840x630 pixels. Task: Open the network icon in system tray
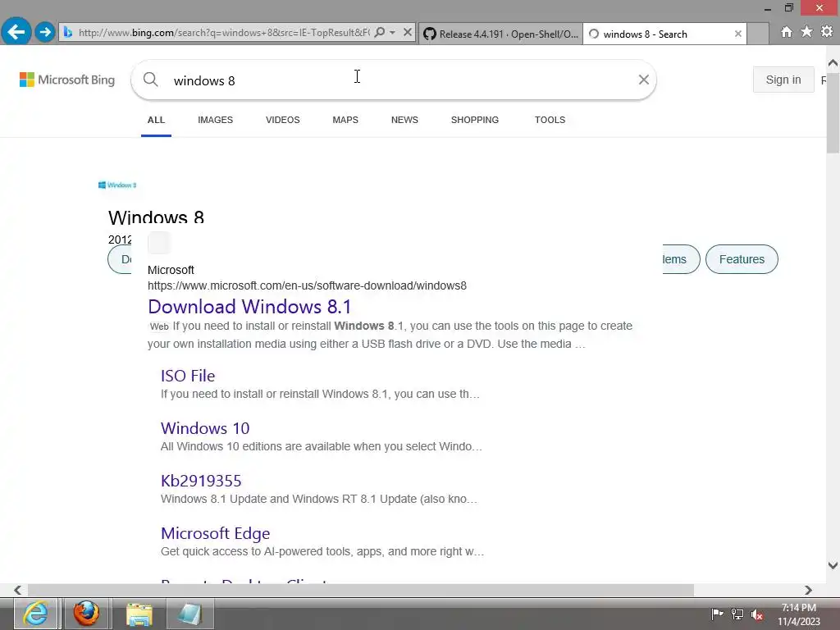tap(737, 614)
